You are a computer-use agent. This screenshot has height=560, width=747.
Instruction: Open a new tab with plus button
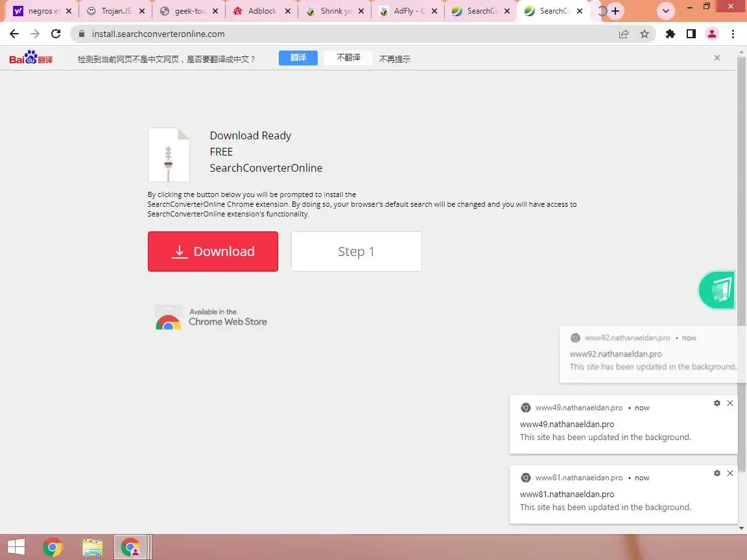pyautogui.click(x=615, y=11)
